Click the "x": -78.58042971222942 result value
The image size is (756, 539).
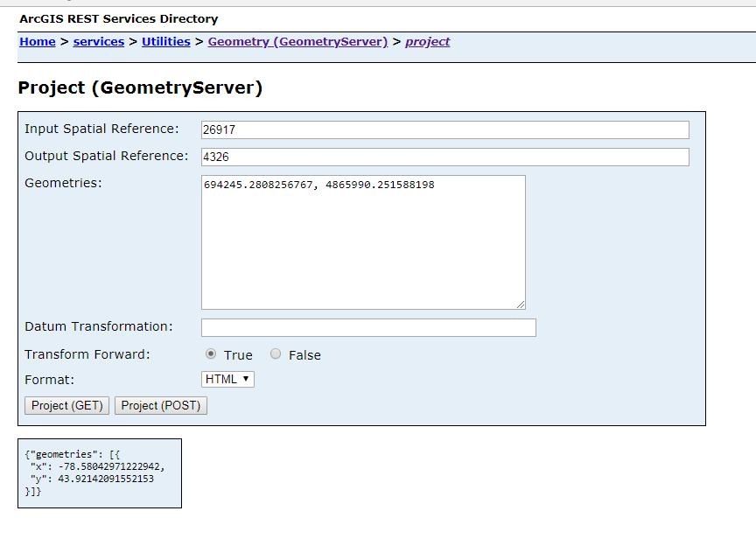(97, 466)
